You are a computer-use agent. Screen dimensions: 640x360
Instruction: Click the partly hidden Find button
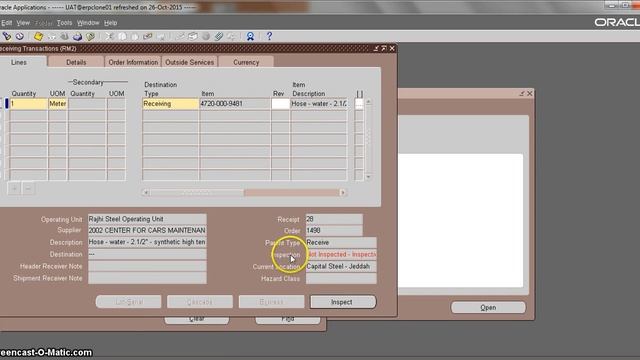click(x=288, y=320)
